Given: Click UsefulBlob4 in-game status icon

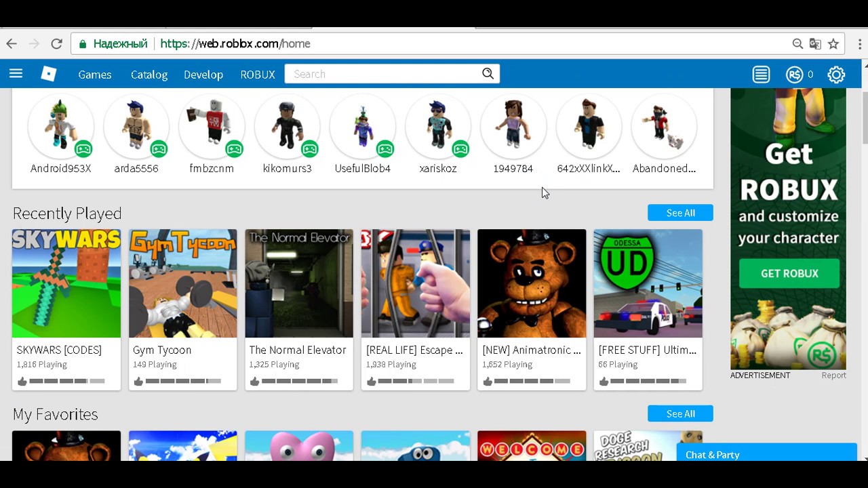Looking at the screenshot, I should (x=384, y=148).
